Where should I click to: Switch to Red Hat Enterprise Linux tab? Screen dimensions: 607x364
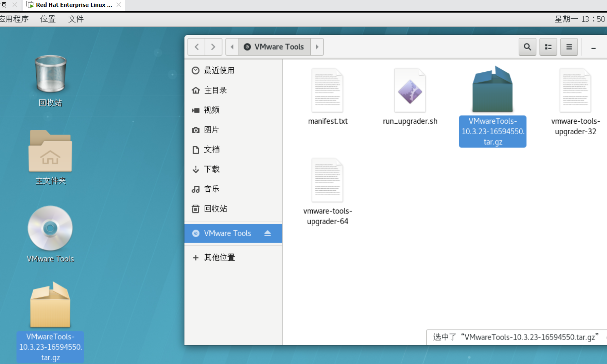(x=73, y=5)
